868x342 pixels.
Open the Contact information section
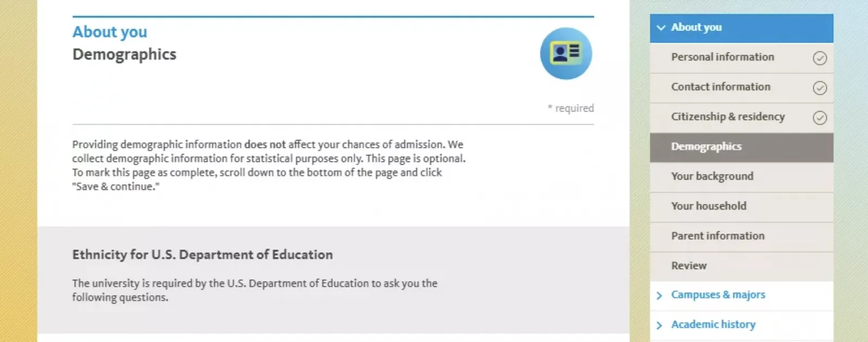tap(720, 87)
